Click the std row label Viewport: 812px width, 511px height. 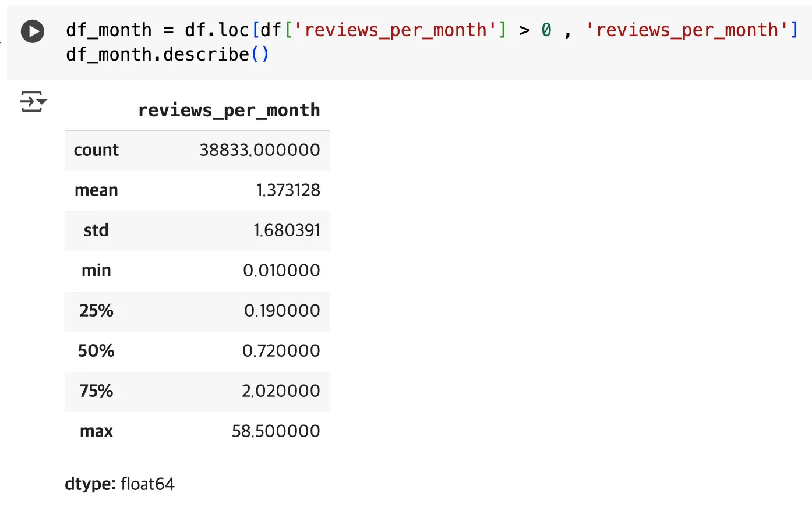click(x=96, y=230)
